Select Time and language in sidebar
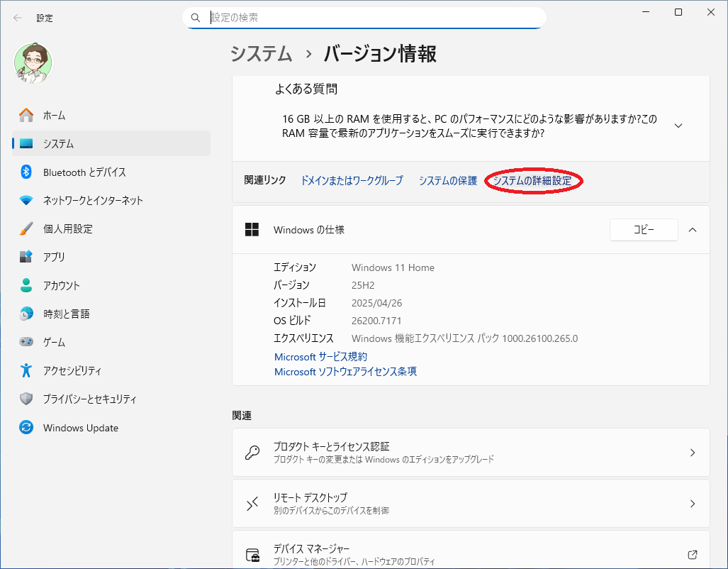This screenshot has width=728, height=569. 66,314
